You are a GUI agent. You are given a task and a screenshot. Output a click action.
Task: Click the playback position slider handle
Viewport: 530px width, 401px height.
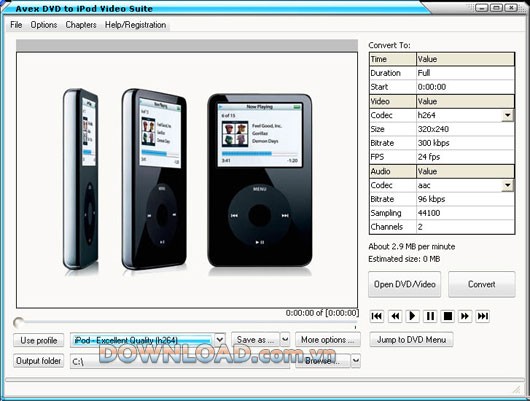18,322
